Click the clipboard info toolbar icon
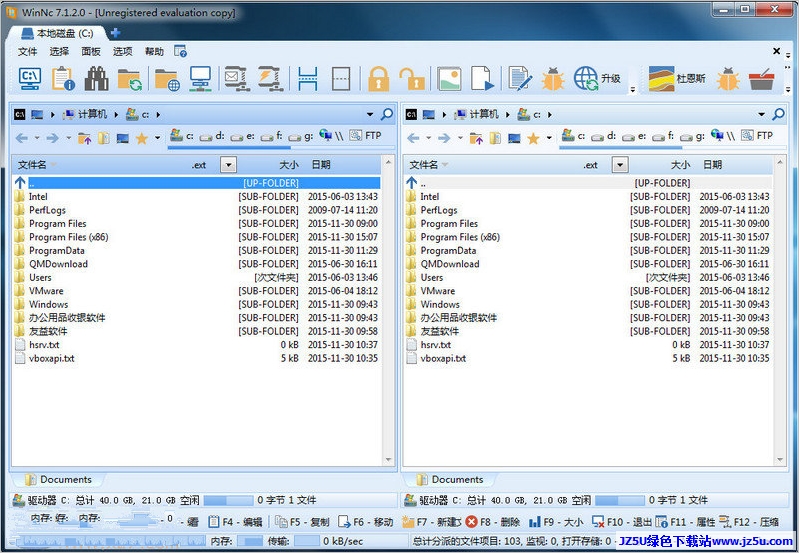This screenshot has height=553, width=799. 63,79
